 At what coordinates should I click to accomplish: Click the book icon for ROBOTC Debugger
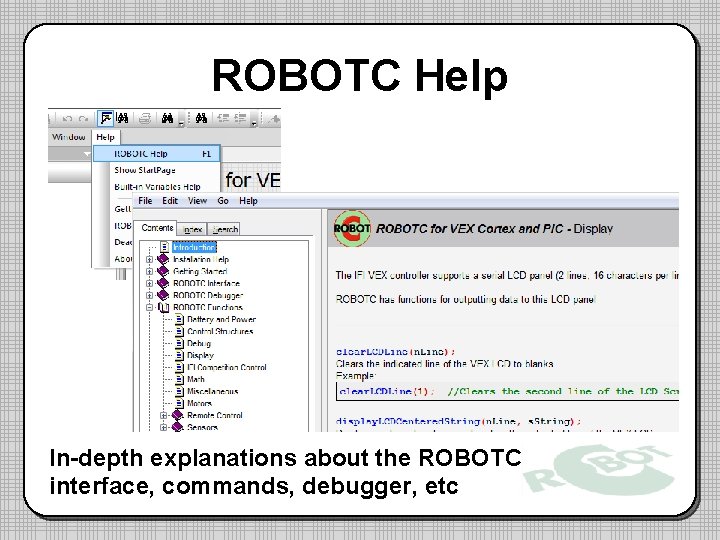pyautogui.click(x=163, y=295)
